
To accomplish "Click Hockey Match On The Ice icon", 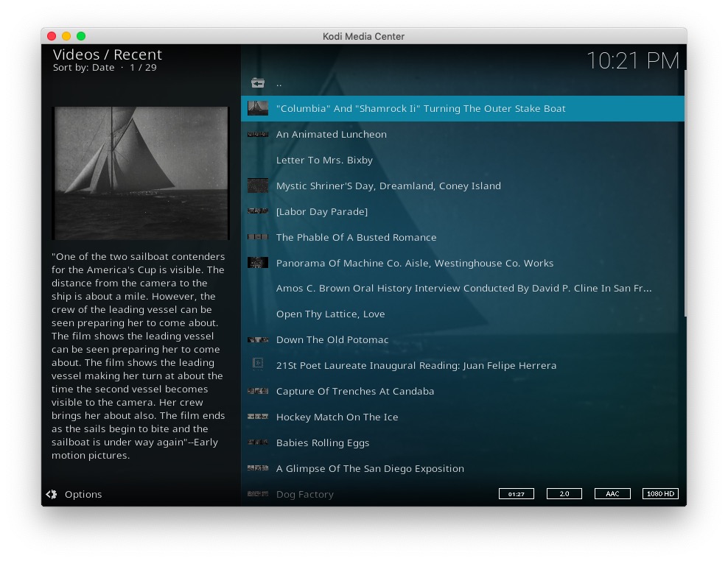I will coord(257,417).
